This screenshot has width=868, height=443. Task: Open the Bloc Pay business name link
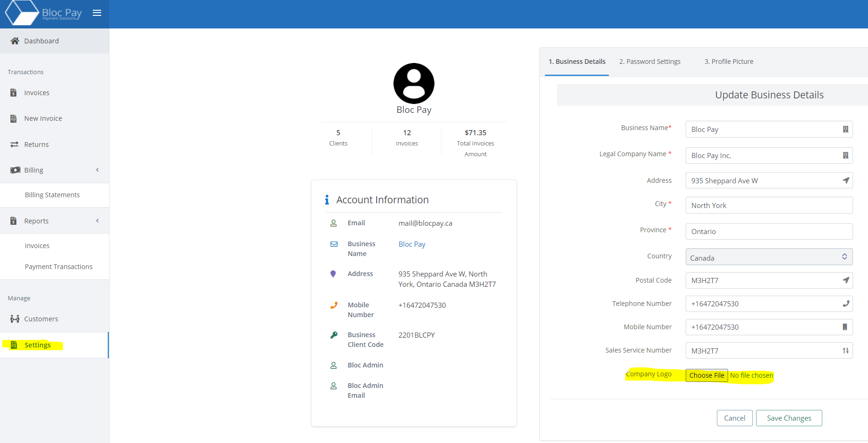tap(412, 244)
